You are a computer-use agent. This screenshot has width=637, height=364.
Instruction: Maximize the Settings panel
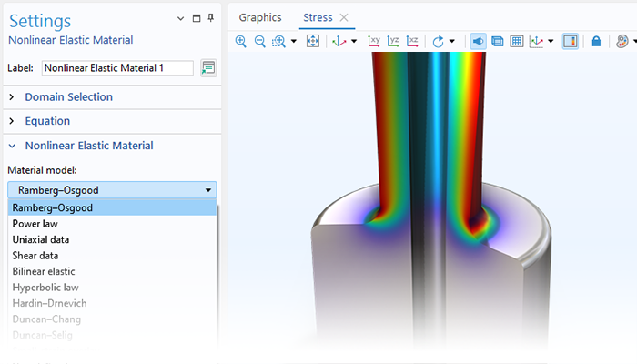(197, 18)
